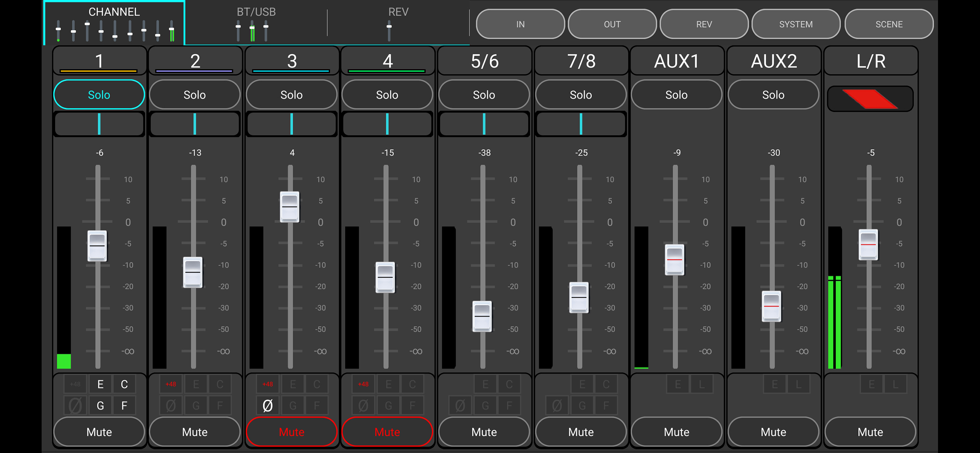Open EQ (E) on L/R master
980x453 pixels.
point(872,384)
